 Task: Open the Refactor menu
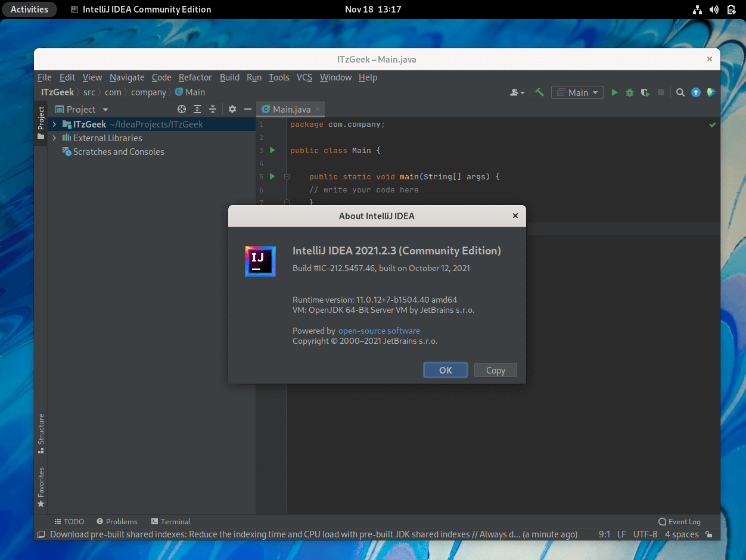click(x=195, y=77)
